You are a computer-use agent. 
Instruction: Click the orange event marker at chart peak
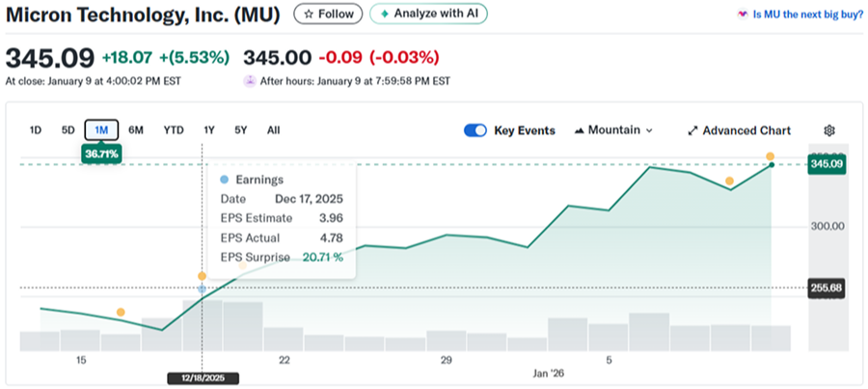[771, 156]
